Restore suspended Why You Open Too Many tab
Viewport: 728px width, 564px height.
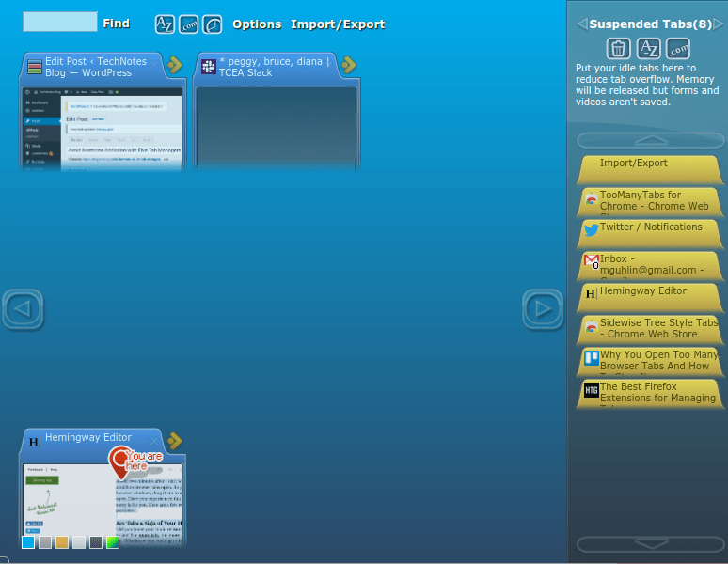click(x=650, y=362)
